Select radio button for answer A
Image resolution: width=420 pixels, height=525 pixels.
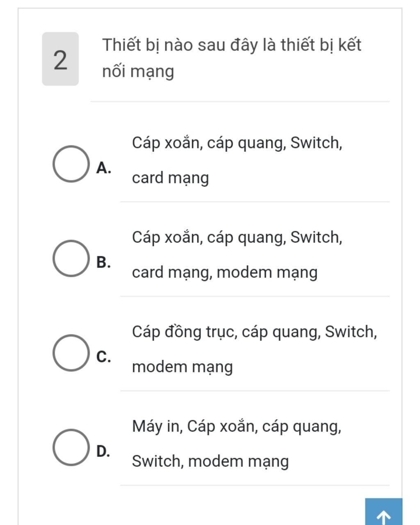coord(71,164)
